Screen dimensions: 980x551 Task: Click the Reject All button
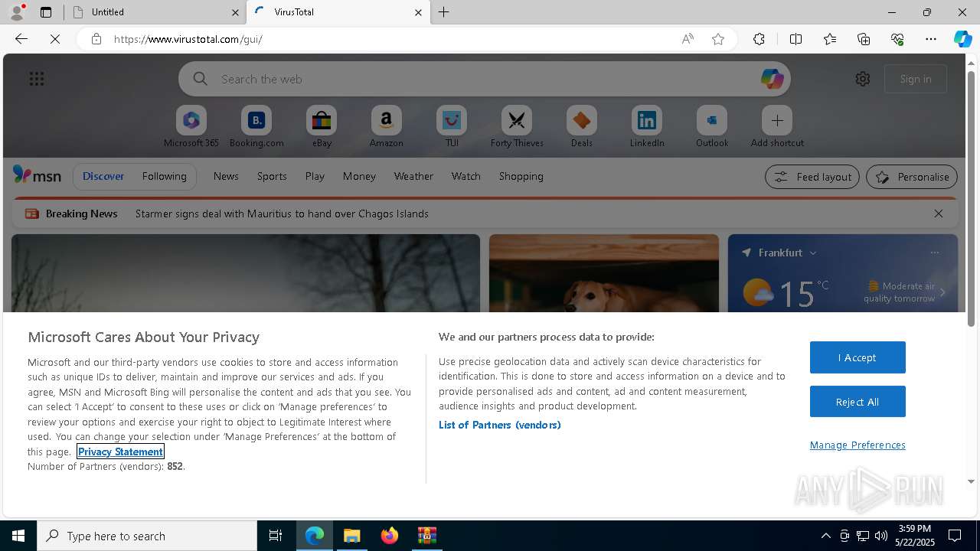pos(857,402)
